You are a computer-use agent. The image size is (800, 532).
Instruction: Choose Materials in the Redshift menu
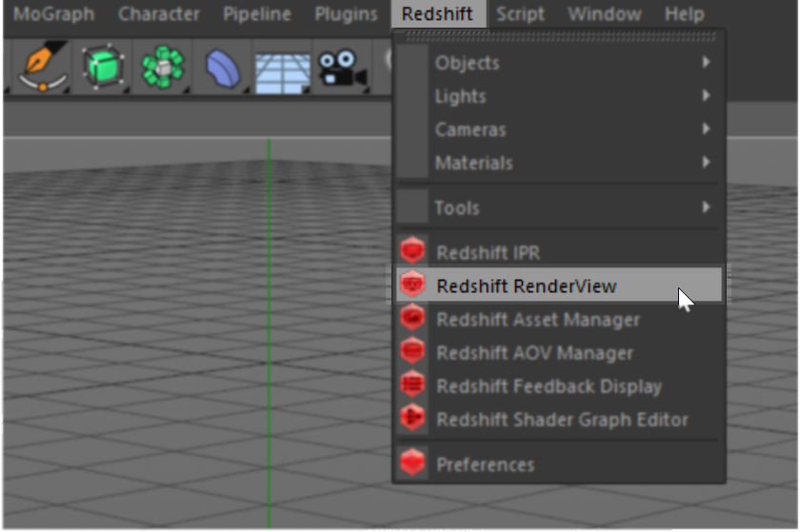559,163
